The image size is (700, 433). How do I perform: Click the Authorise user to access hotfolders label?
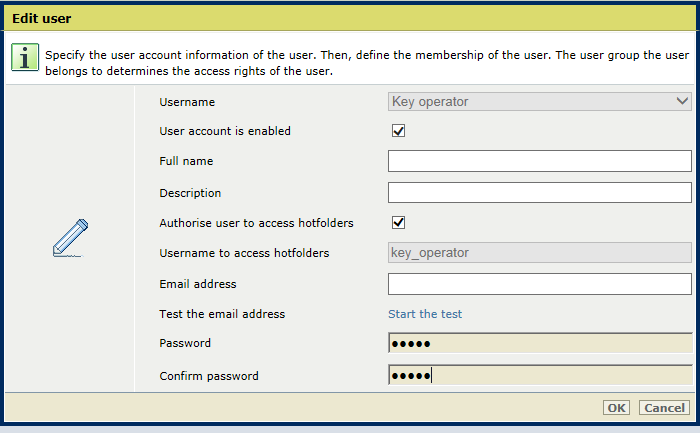click(x=256, y=223)
